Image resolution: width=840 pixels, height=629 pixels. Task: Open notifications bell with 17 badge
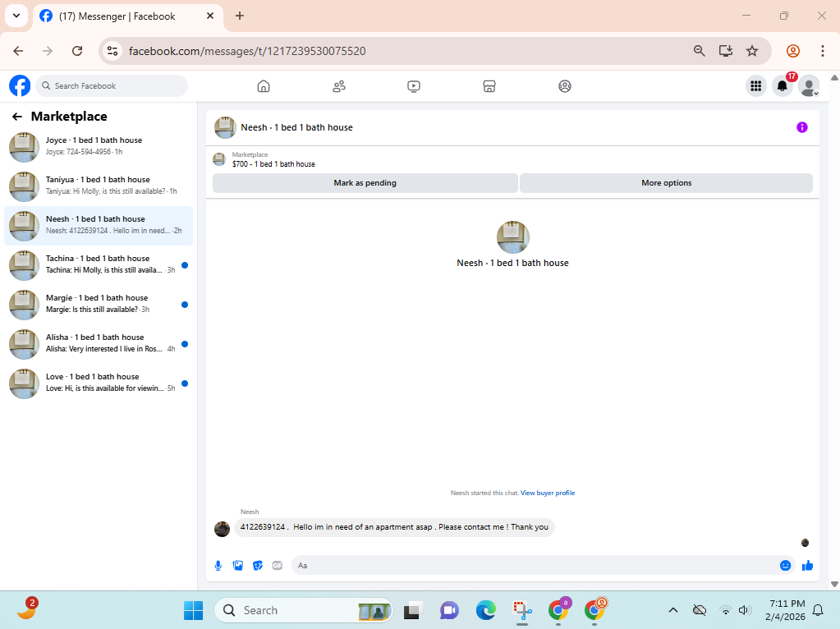point(783,85)
